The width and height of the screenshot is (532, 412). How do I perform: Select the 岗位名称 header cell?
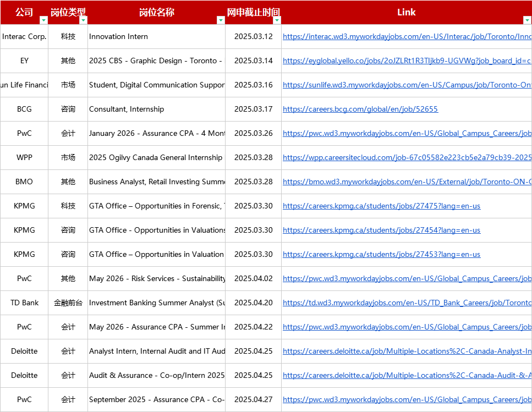coord(156,12)
